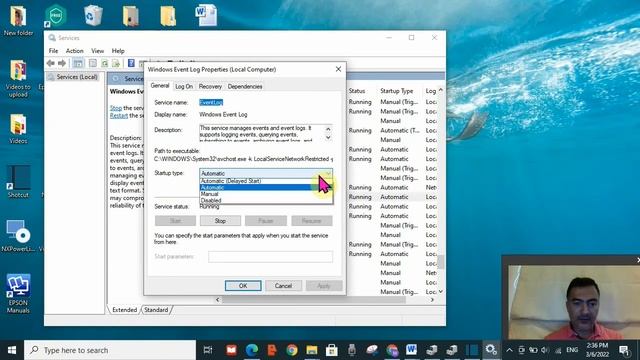The image size is (640, 360).
Task: Launch Microsoft Edge from the taskbar
Action: (251, 350)
